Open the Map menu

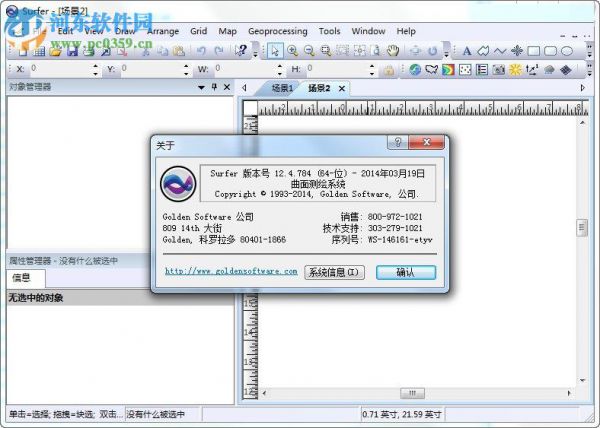click(227, 31)
